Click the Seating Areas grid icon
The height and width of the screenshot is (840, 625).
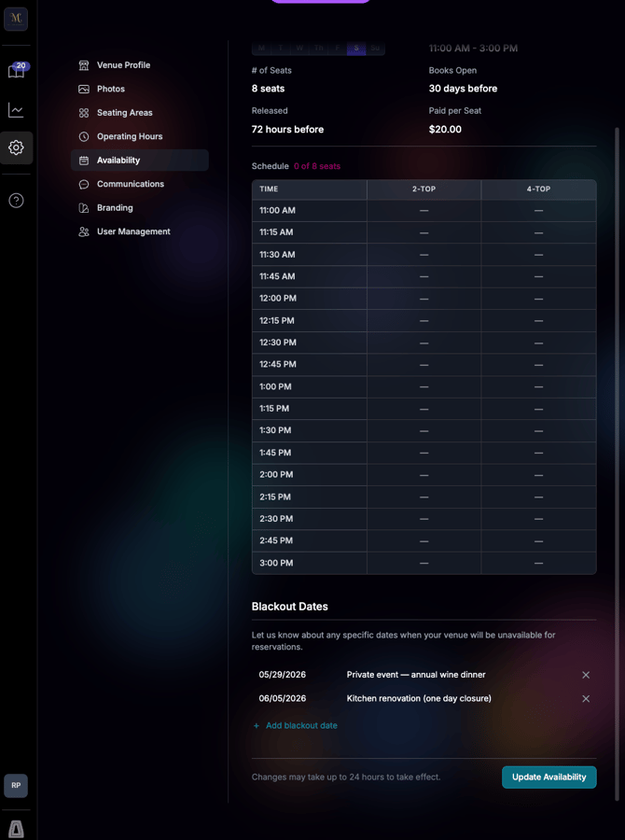(x=84, y=113)
